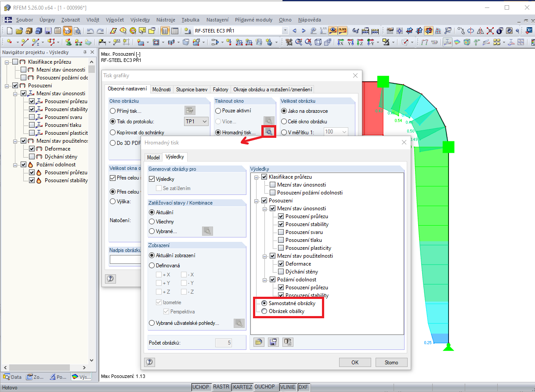Image resolution: width=535 pixels, height=392 pixels.
Task: Uncheck Výsledky under Generovat obrázky pro
Action: click(x=152, y=179)
